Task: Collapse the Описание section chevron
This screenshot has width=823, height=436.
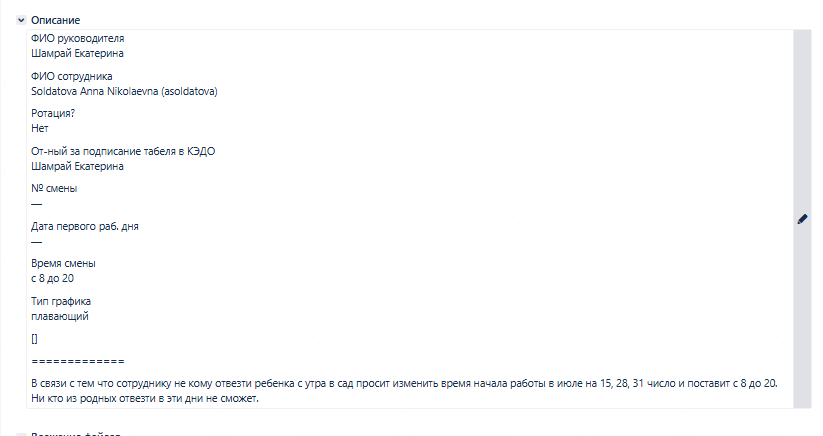Action: tap(21, 20)
